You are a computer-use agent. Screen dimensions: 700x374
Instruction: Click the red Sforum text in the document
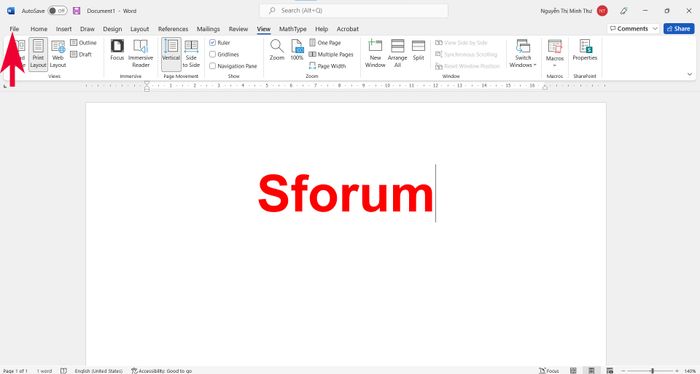pyautogui.click(x=346, y=193)
